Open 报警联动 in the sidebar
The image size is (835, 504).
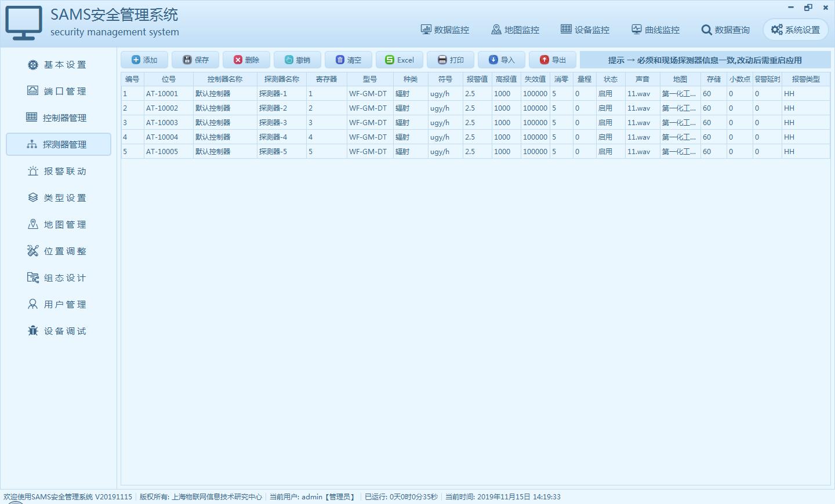coord(58,171)
